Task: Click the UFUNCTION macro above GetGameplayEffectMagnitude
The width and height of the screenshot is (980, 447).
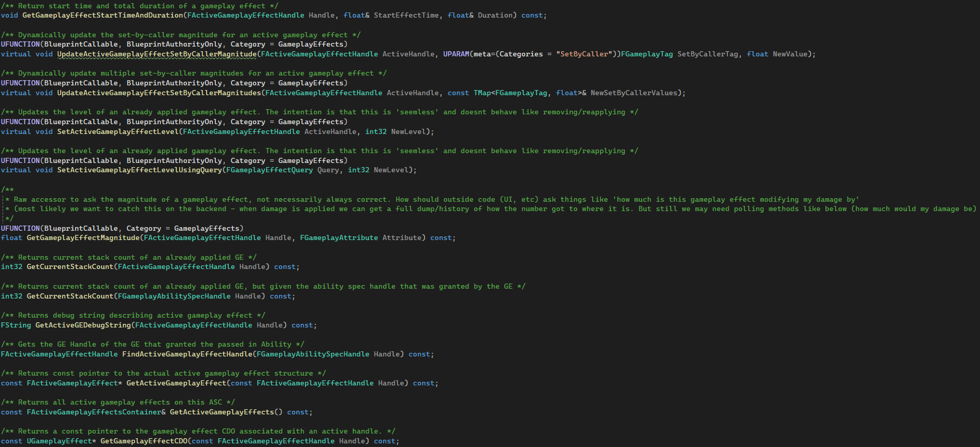Action: click(20, 229)
